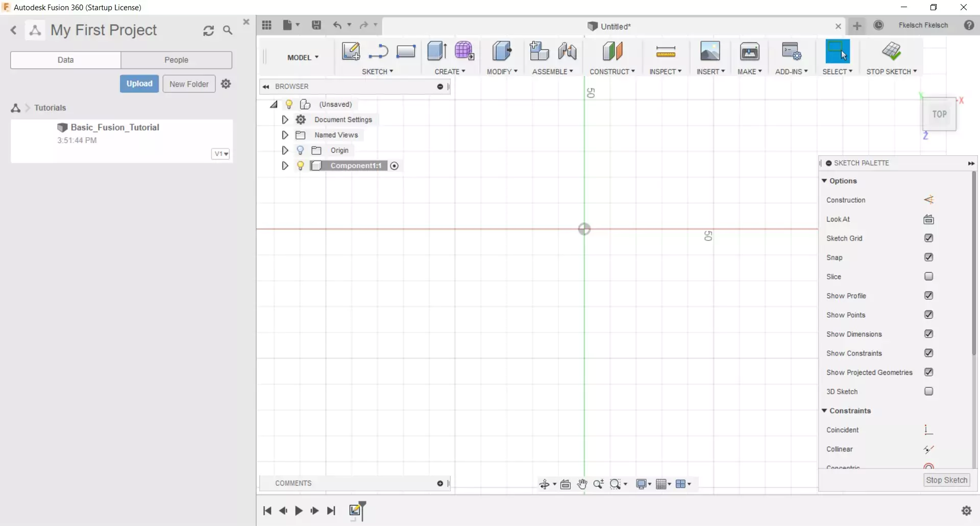Click the Joint icon in Assemble
Screen dimensions: 980x526
click(567, 51)
